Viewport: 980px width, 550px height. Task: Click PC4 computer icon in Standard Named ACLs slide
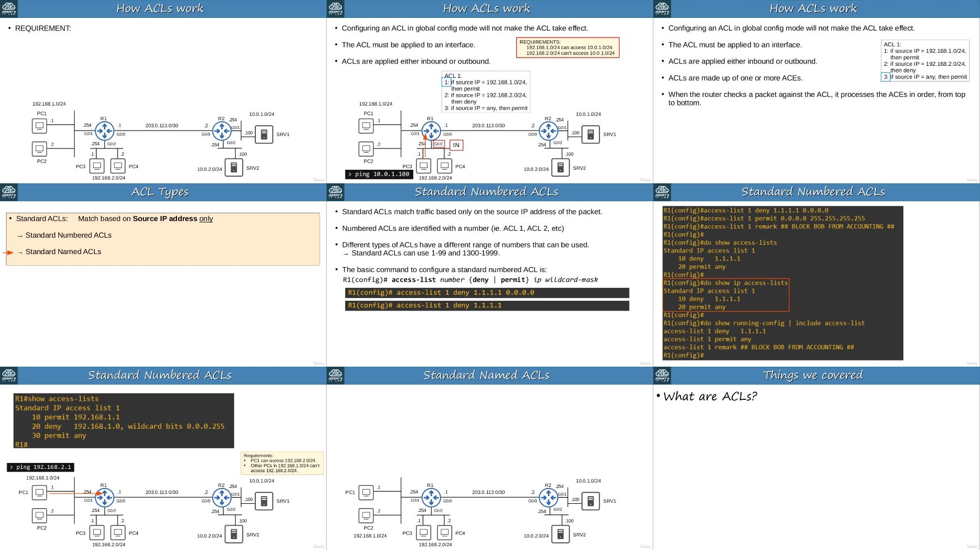[x=445, y=533]
